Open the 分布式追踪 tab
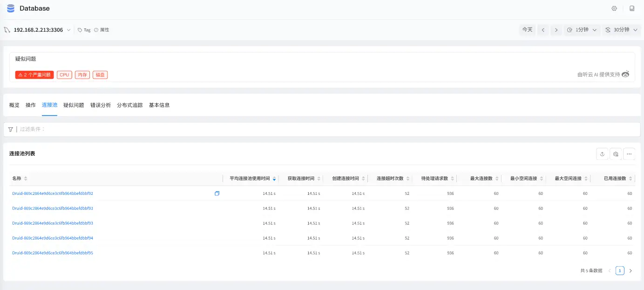Screen dimensions: 644x290 [x=129, y=105]
